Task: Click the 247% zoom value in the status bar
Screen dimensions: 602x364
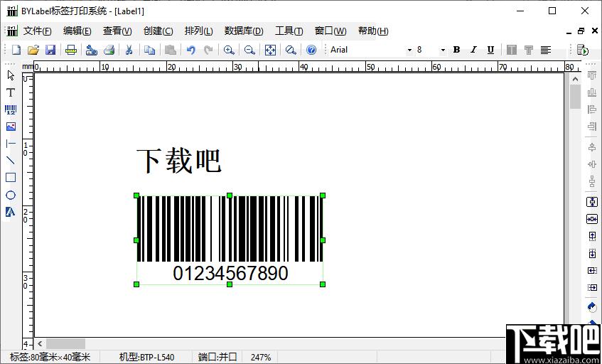Action: (x=261, y=358)
